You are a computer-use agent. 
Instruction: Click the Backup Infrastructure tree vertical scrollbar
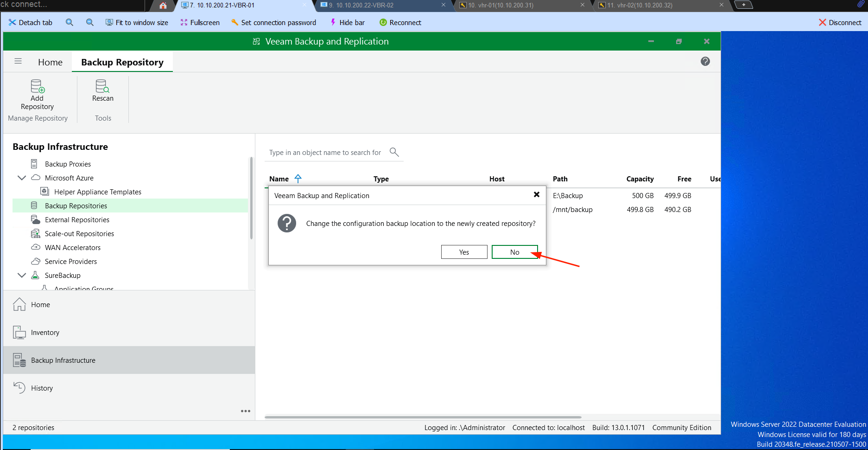pos(251,198)
